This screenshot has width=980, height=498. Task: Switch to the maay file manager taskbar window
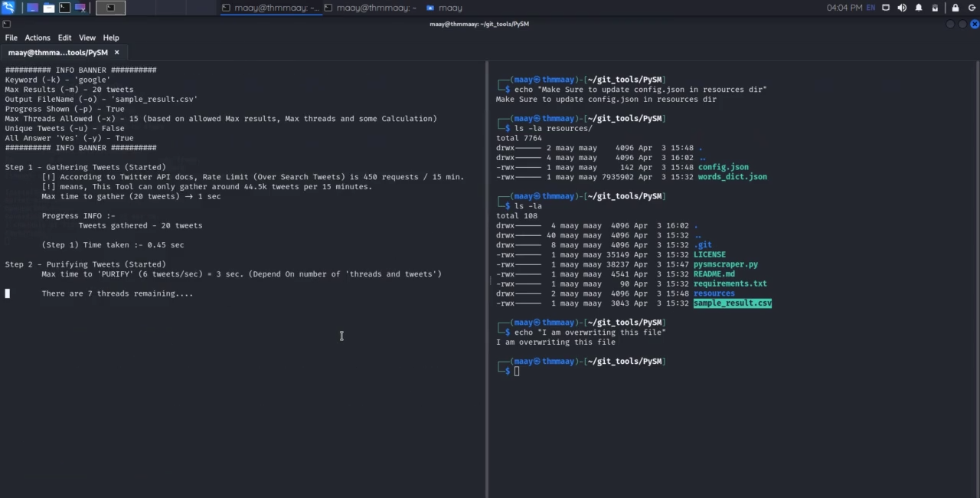coord(444,8)
